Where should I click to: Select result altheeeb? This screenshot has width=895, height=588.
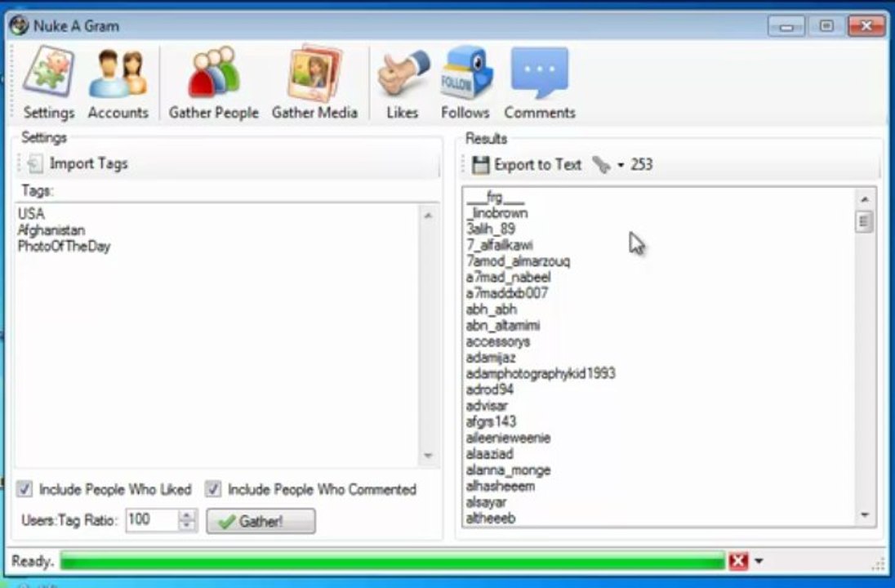(x=491, y=518)
